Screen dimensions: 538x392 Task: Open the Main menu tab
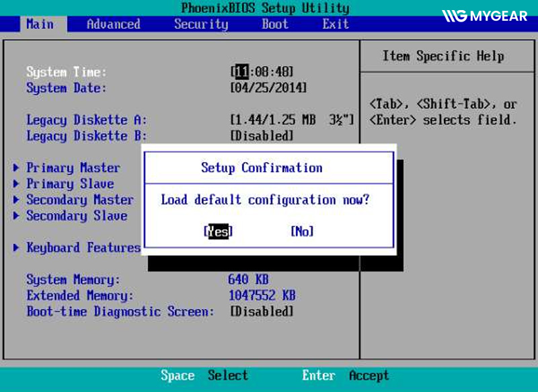click(40, 24)
